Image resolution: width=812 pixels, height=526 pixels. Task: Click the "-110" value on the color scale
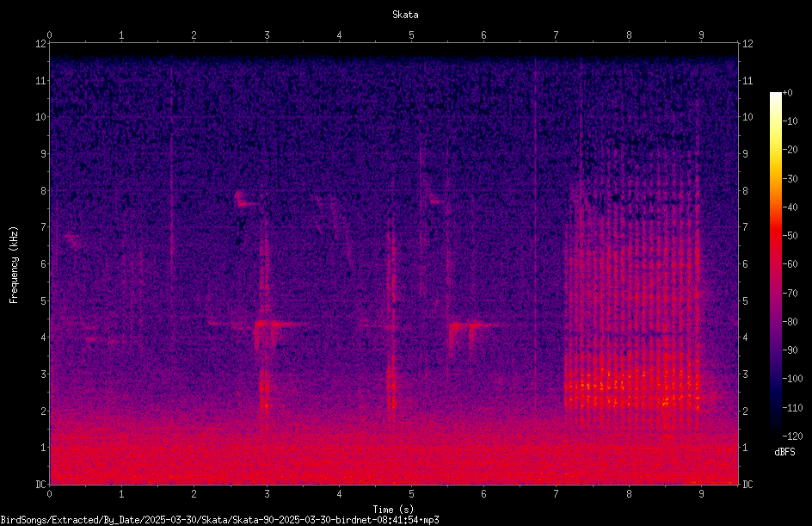[792, 408]
